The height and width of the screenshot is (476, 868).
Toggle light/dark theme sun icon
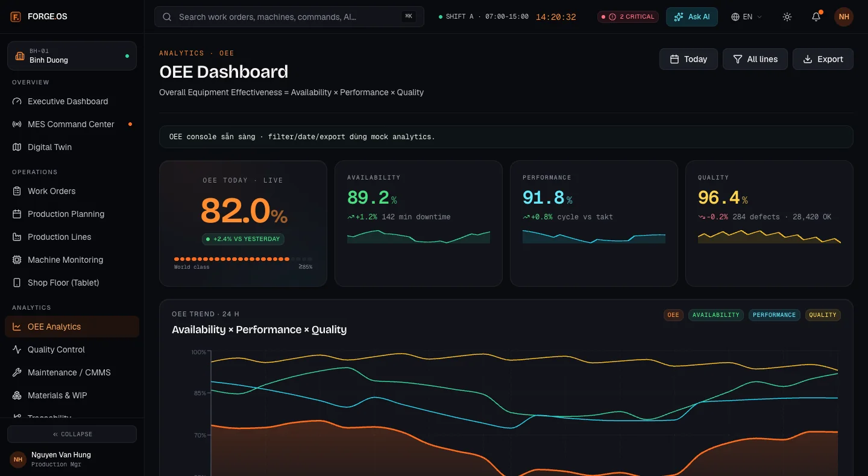point(787,17)
